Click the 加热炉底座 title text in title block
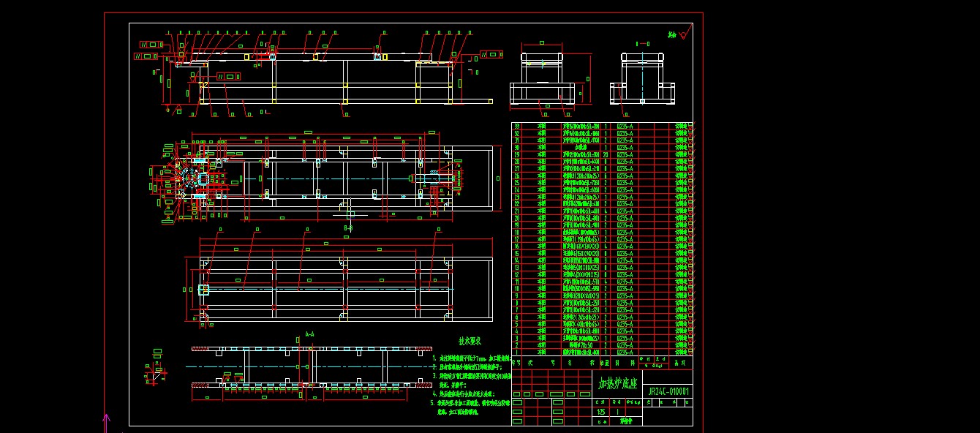 (x=617, y=383)
